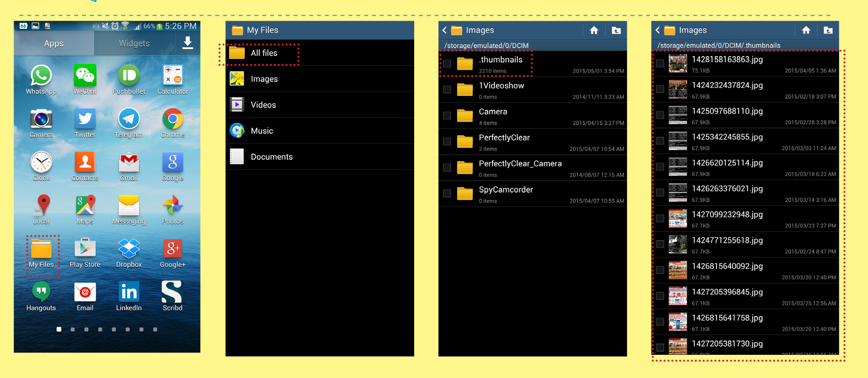Image resolution: width=868 pixels, height=378 pixels.
Task: Tap home icon in DCIM folder header
Action: 594,30
